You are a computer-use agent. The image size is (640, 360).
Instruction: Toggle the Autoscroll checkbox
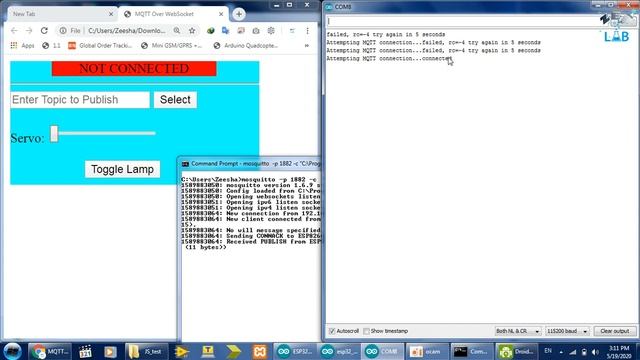pyautogui.click(x=332, y=331)
